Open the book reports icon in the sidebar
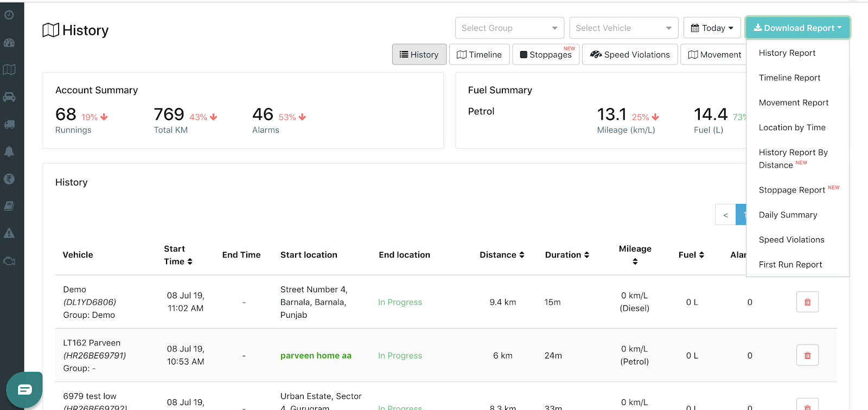The image size is (868, 410). tap(9, 206)
